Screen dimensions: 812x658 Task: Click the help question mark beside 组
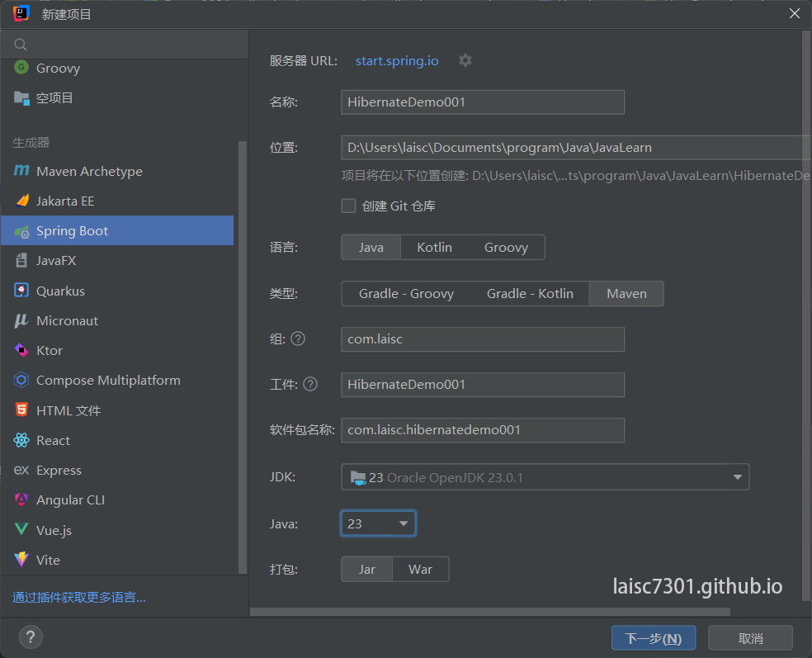(298, 338)
